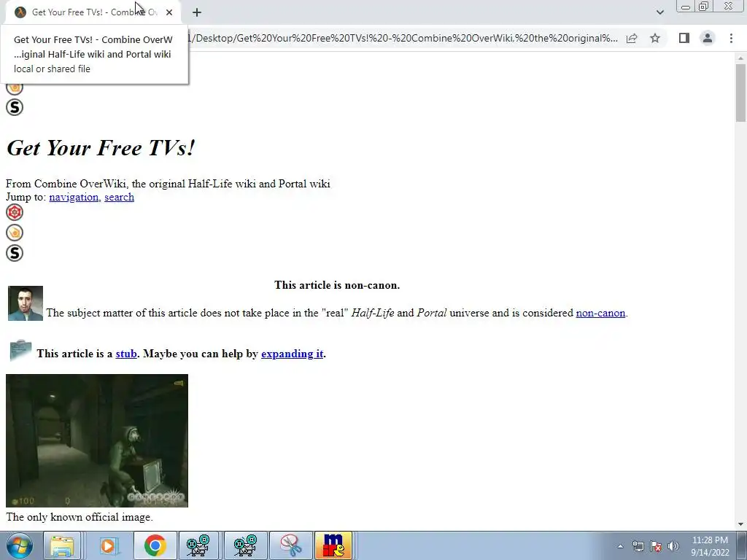
Task: Open Windows Explorer from the taskbar
Action: click(63, 545)
